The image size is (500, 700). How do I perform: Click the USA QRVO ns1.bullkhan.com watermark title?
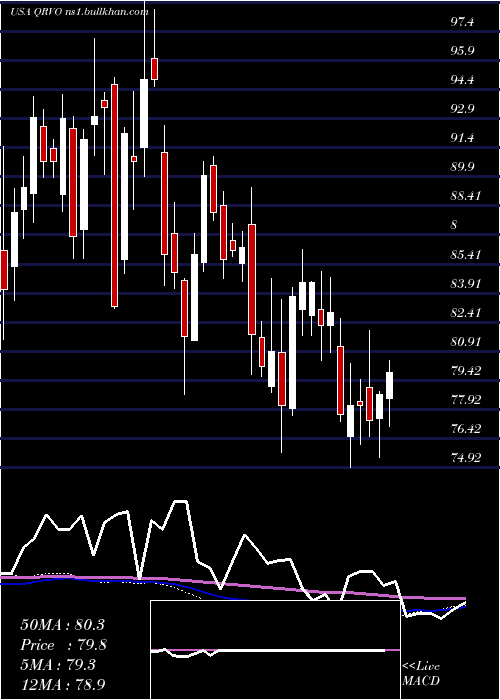coord(79,12)
